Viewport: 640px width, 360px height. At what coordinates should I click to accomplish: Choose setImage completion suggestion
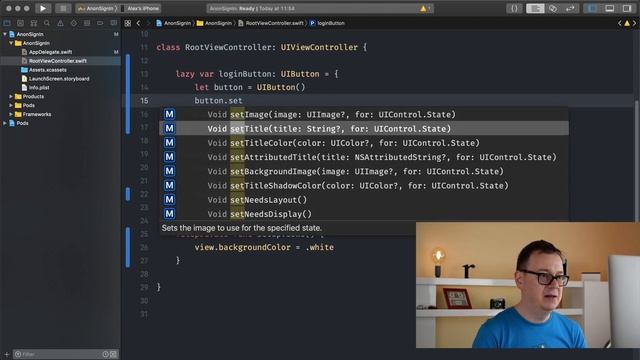364,114
